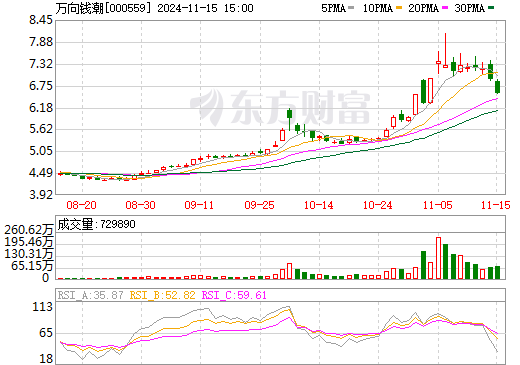The width and height of the screenshot is (520, 365).
Task: Click the 7.88 price axis label
Action: coord(41,42)
